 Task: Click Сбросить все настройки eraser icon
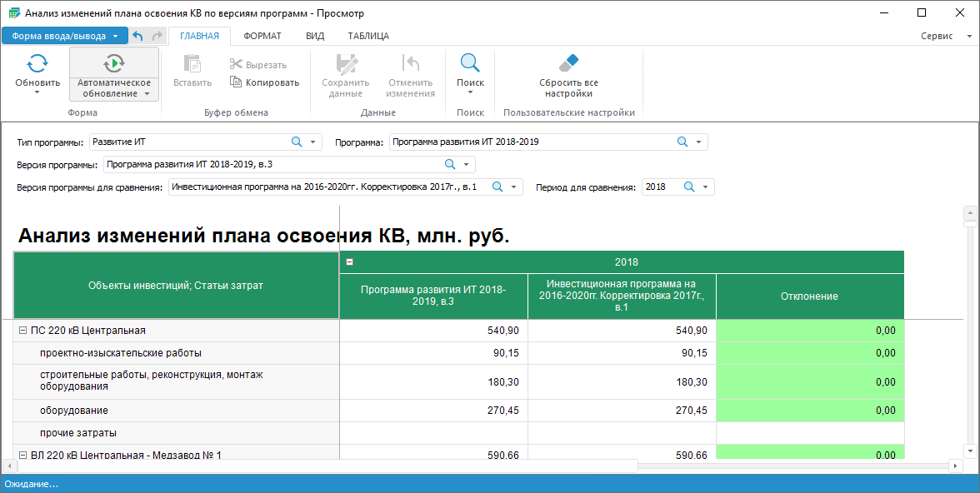(x=568, y=63)
